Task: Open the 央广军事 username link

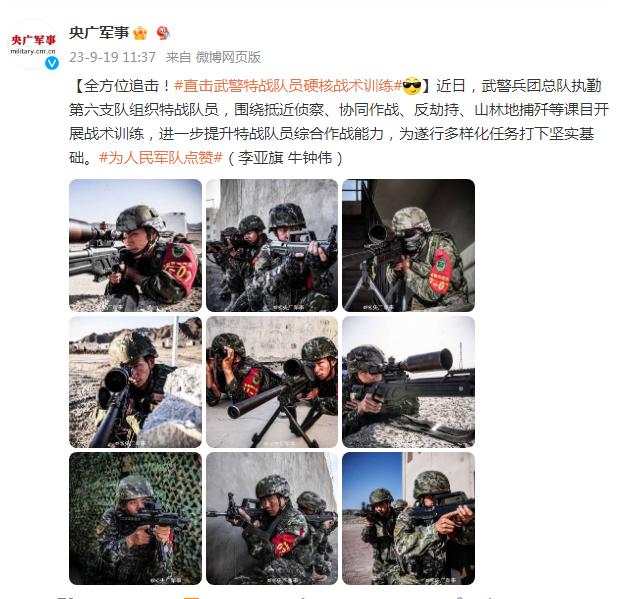Action: point(99,33)
